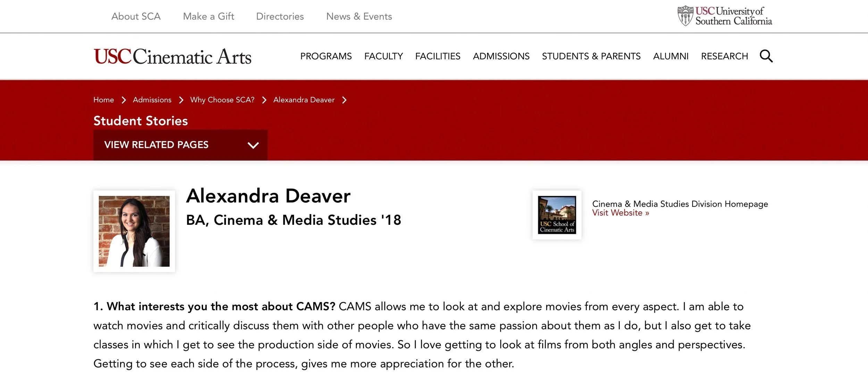Open the Programs menu
This screenshot has width=868, height=373.
[326, 56]
